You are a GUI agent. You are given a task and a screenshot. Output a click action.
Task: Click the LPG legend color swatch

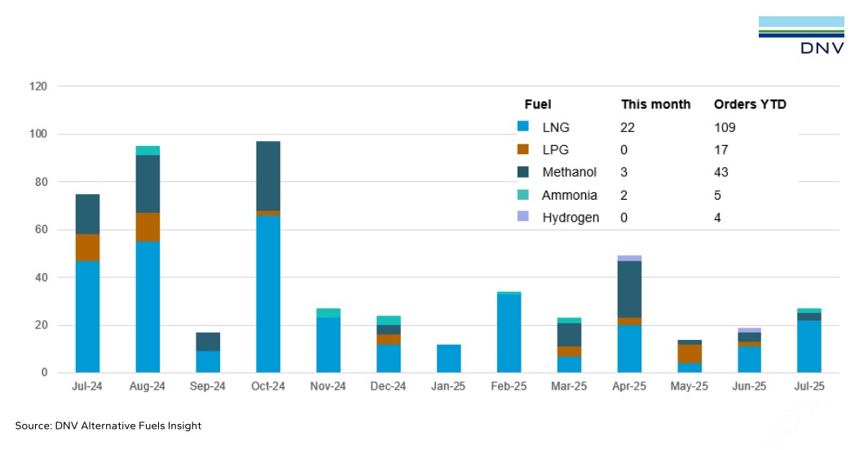(522, 149)
